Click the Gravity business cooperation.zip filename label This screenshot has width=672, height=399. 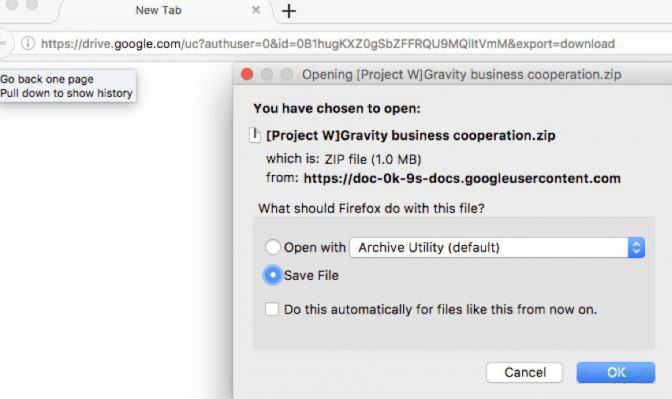pos(411,135)
